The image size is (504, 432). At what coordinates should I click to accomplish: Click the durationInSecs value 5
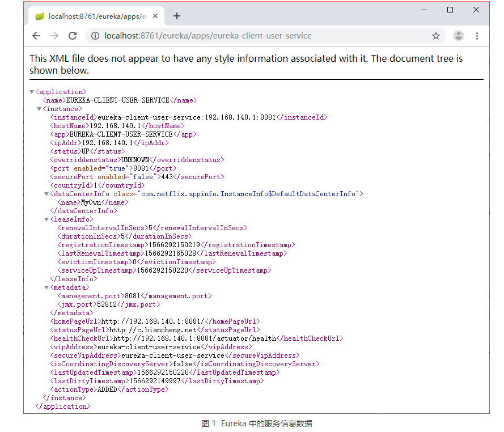(x=123, y=236)
